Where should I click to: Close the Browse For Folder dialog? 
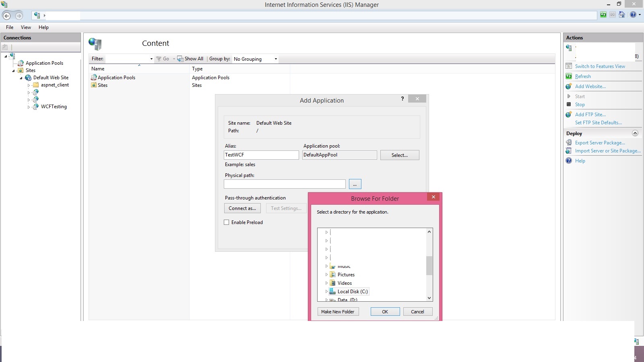pos(433,197)
